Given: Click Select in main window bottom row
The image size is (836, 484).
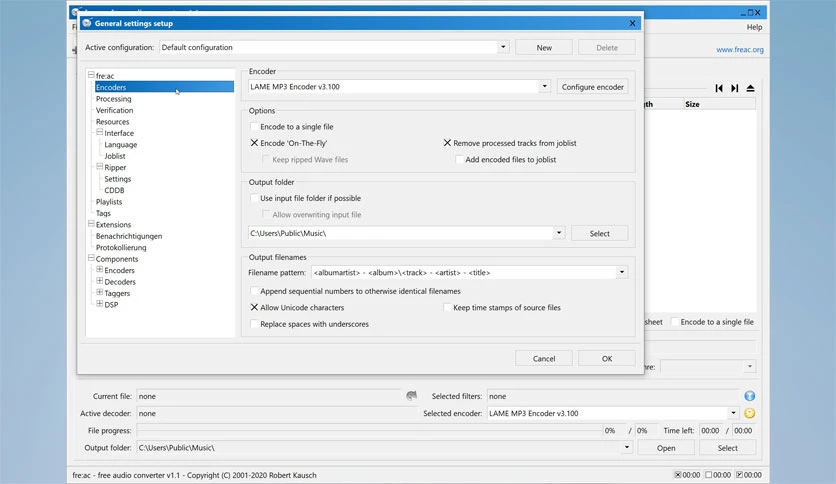Looking at the screenshot, I should pos(727,448).
